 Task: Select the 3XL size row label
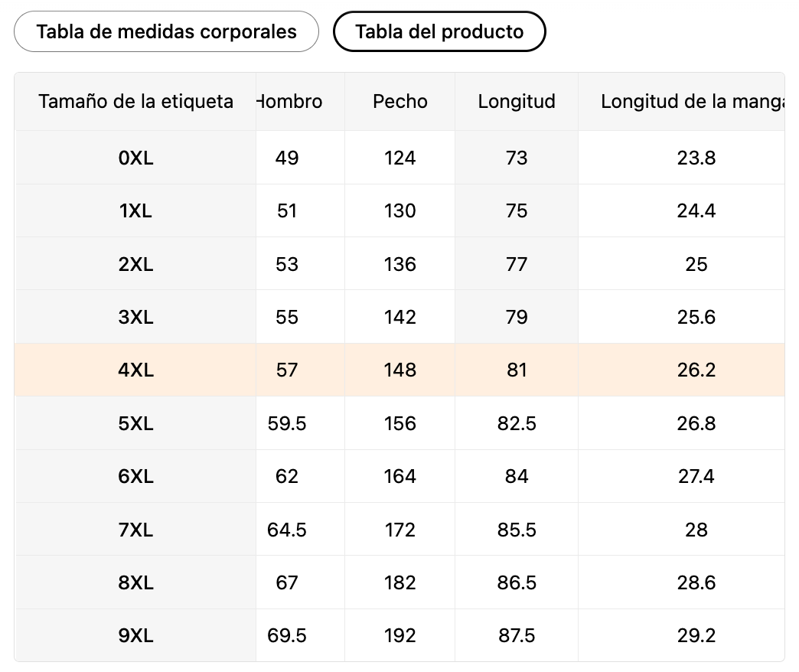(x=135, y=317)
